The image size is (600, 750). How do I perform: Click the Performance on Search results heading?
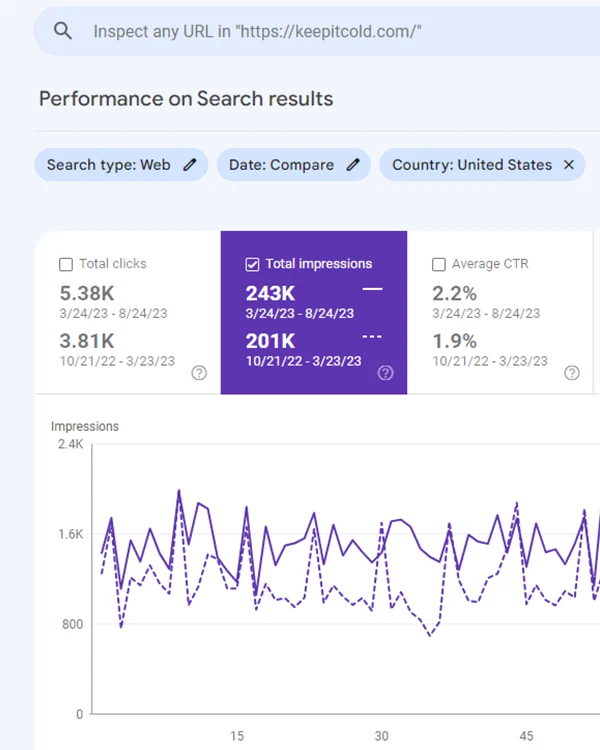186,99
